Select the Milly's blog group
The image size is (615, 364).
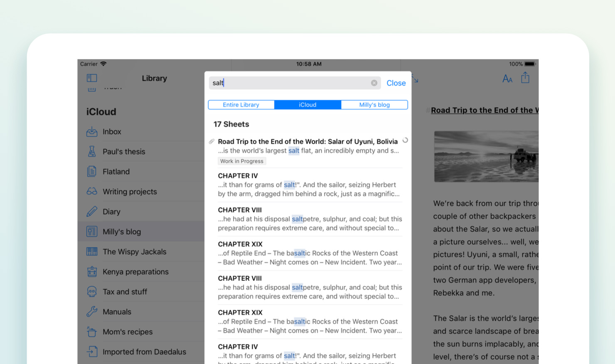tap(141, 231)
